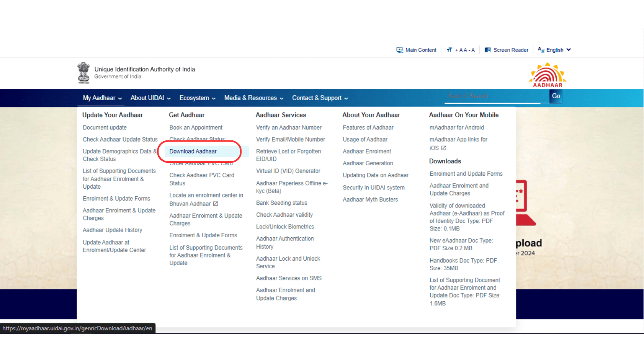The image size is (644, 362).
Task: Open Virtual ID (VID) Generator
Action: [x=288, y=171]
